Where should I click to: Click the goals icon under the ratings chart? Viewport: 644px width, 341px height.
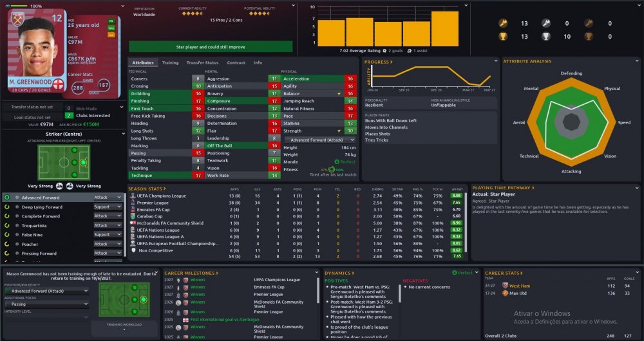pyautogui.click(x=384, y=51)
